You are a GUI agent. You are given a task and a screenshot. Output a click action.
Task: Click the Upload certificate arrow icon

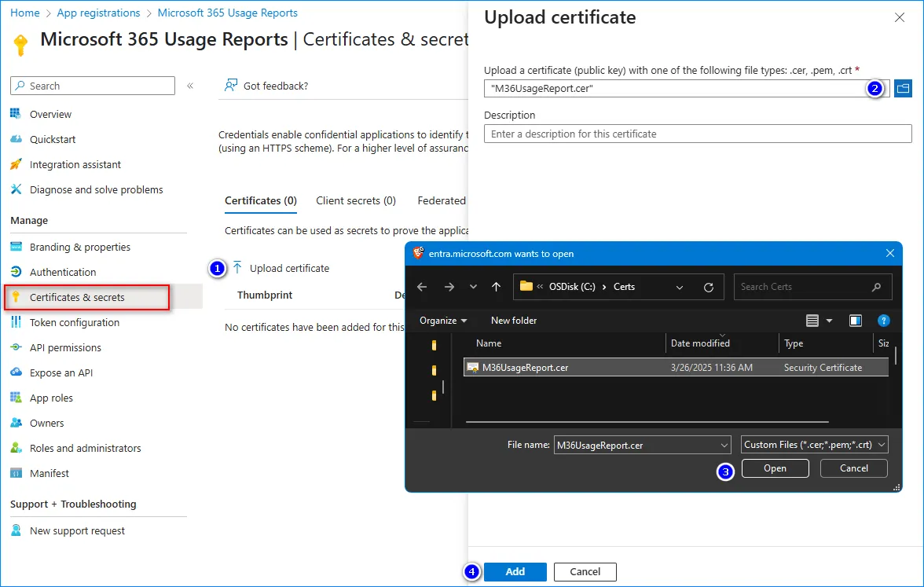pos(237,268)
